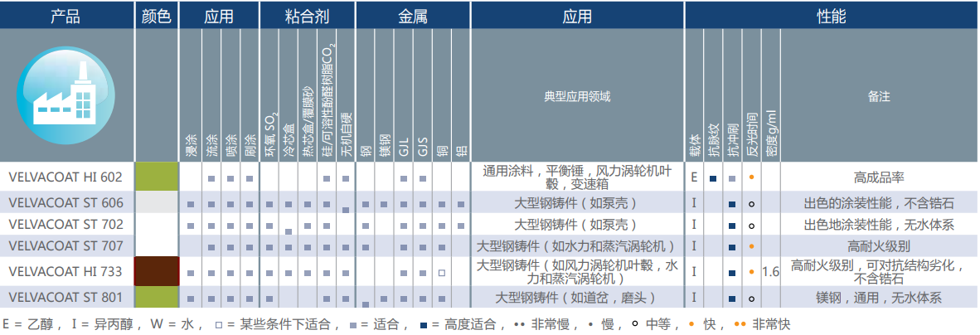Click the rotated 浸涂 column label

tap(191, 145)
